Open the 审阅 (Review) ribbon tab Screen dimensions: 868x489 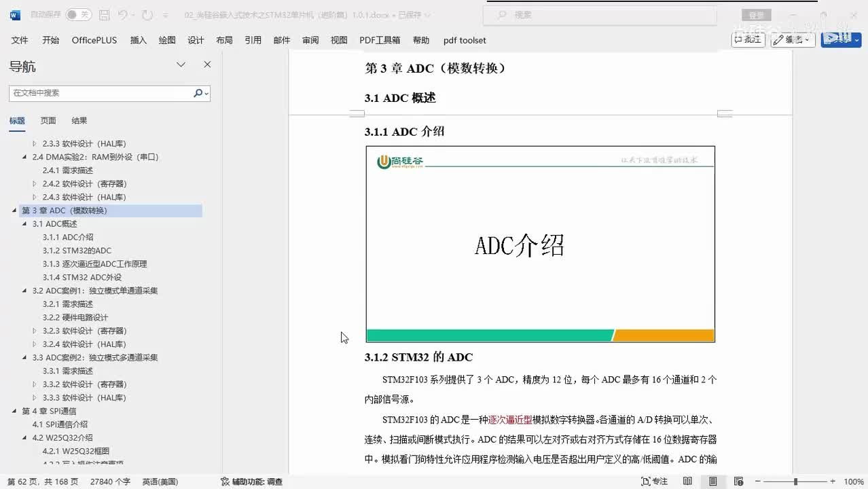(x=310, y=40)
